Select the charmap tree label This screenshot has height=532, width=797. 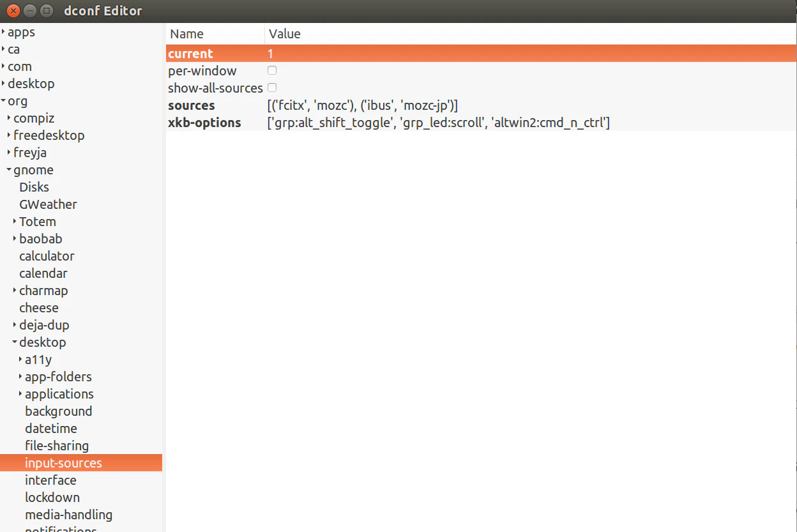(x=43, y=291)
